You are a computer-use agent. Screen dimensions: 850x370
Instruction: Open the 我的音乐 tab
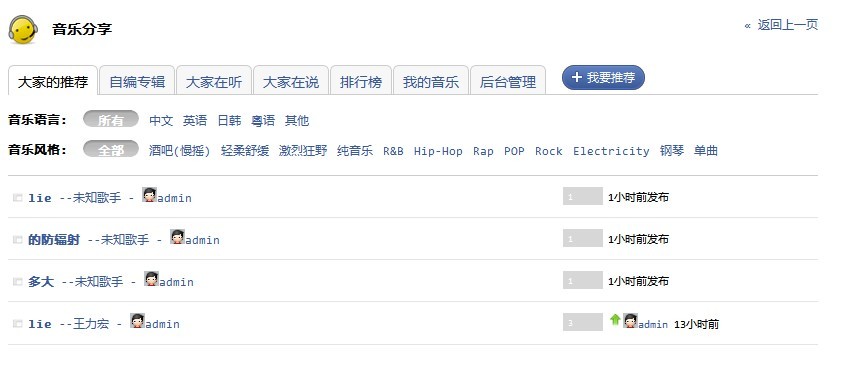(x=430, y=81)
